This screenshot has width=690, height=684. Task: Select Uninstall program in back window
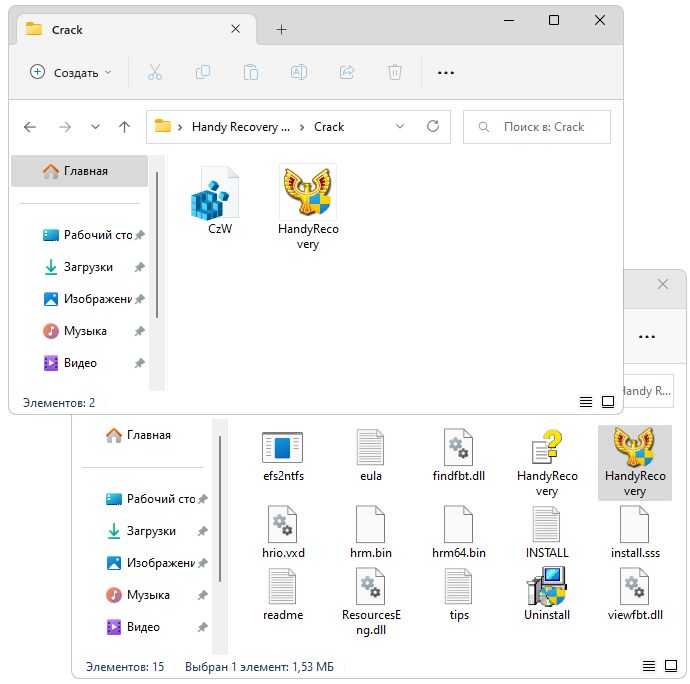click(547, 594)
